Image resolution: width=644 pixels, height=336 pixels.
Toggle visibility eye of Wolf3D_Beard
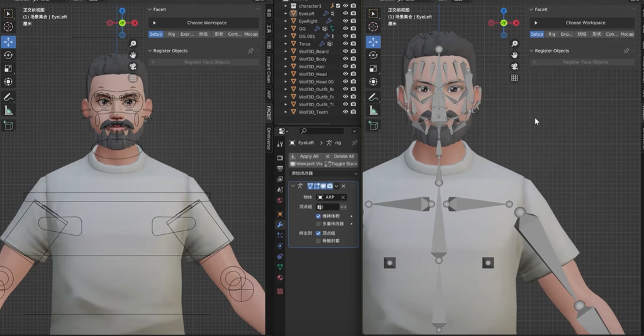[345, 51]
